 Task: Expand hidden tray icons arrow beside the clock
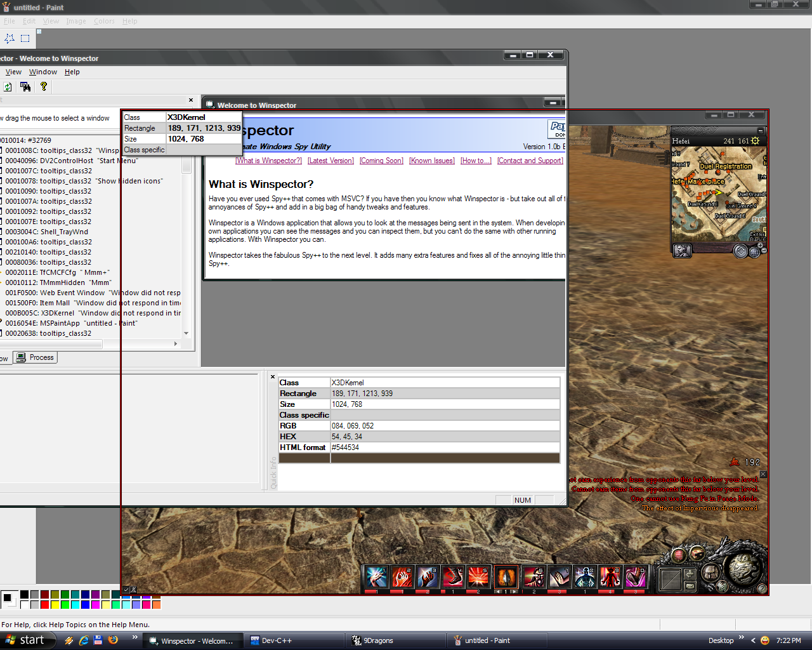pos(753,640)
